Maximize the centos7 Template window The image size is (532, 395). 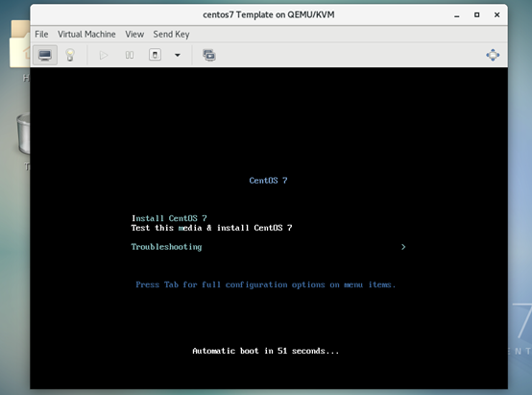[x=476, y=14]
